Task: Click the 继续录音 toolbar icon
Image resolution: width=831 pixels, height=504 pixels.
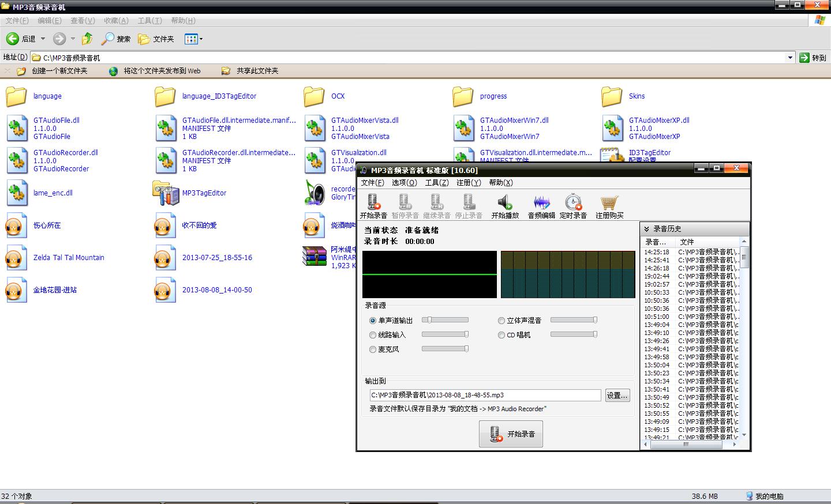Action: tap(437, 202)
